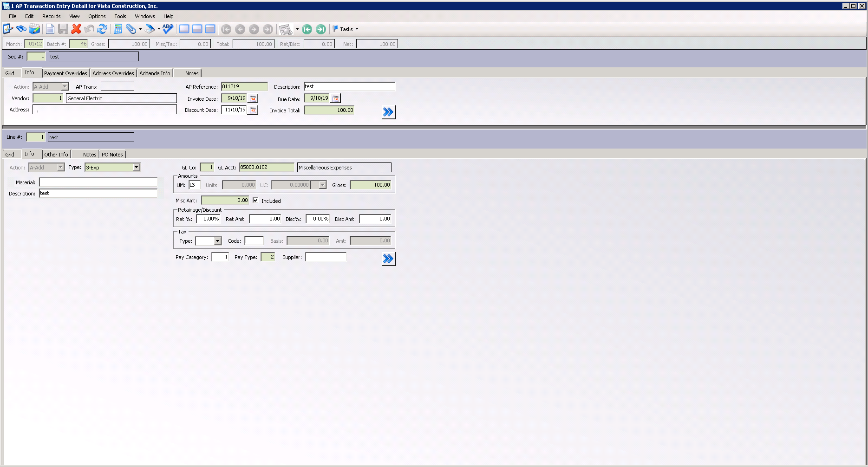Expand the paperclip attachment dropdown arrow
868x467 pixels.
click(x=140, y=29)
